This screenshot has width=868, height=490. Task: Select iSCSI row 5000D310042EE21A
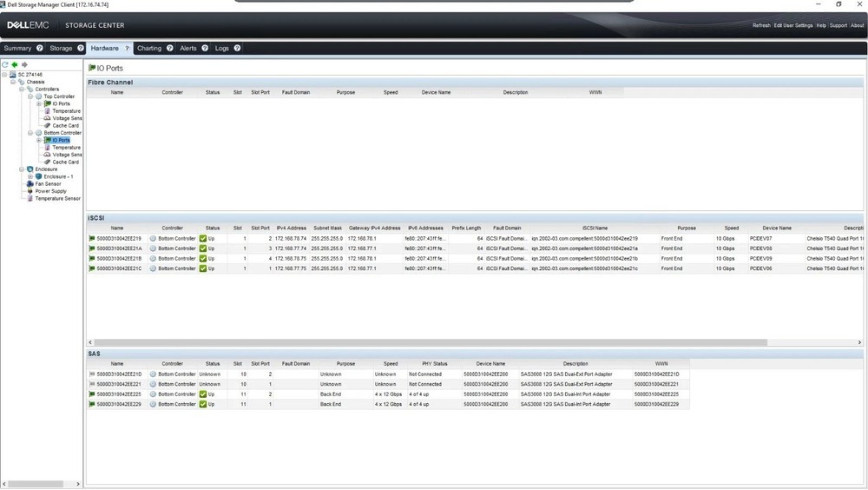(x=475, y=248)
